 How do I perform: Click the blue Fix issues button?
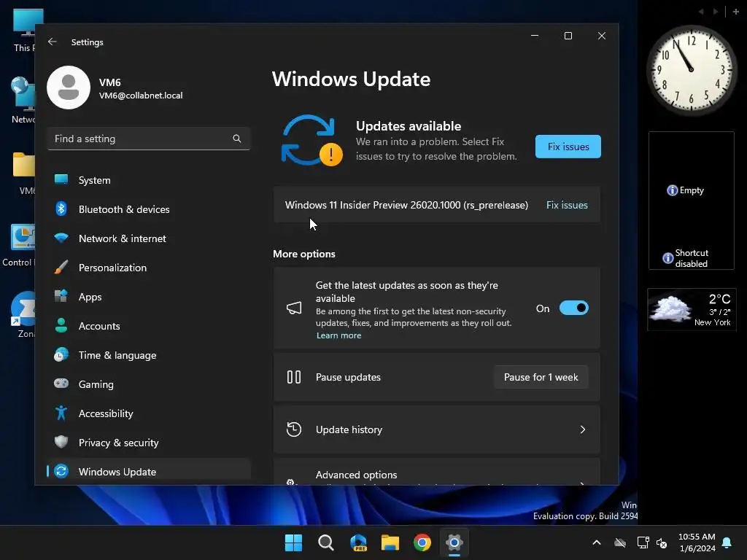click(568, 147)
